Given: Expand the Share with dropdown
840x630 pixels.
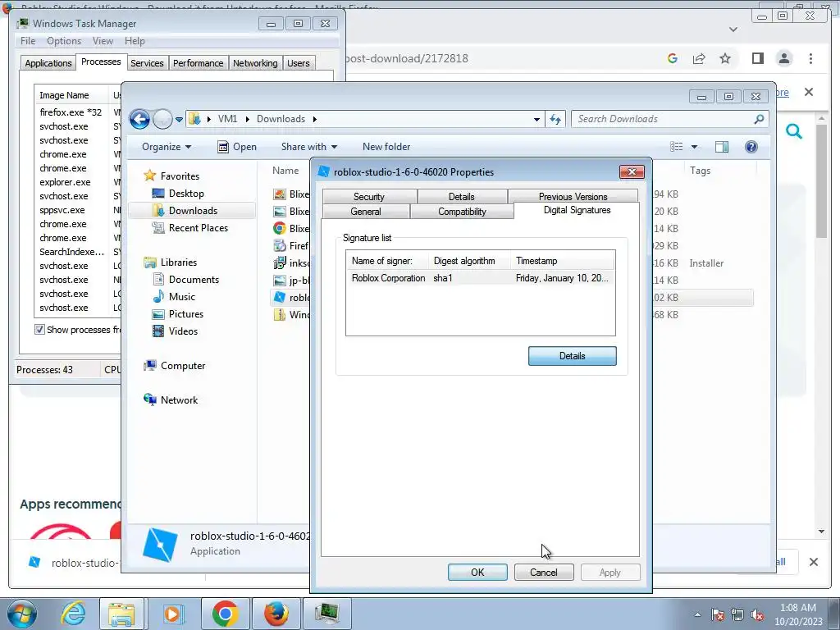Looking at the screenshot, I should click(x=309, y=147).
